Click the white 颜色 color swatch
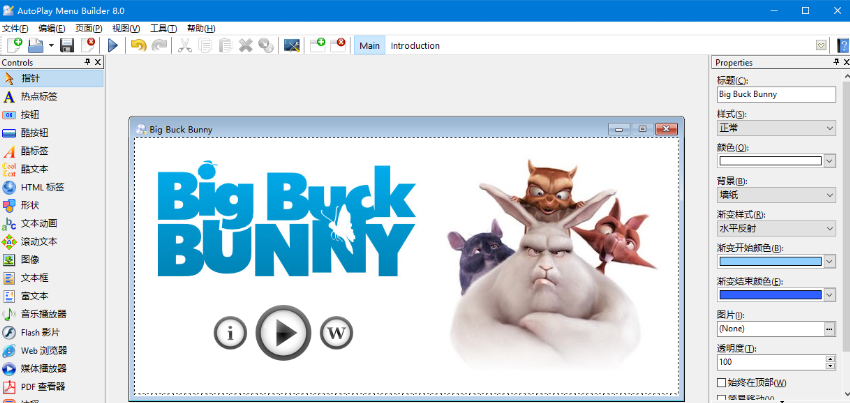850x403 pixels. coord(770,161)
